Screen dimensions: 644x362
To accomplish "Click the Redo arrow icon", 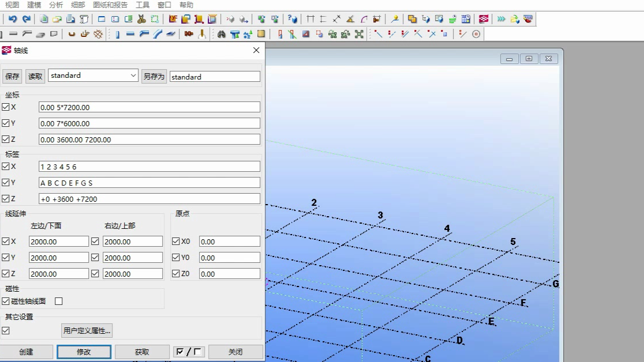I will 27,19.
